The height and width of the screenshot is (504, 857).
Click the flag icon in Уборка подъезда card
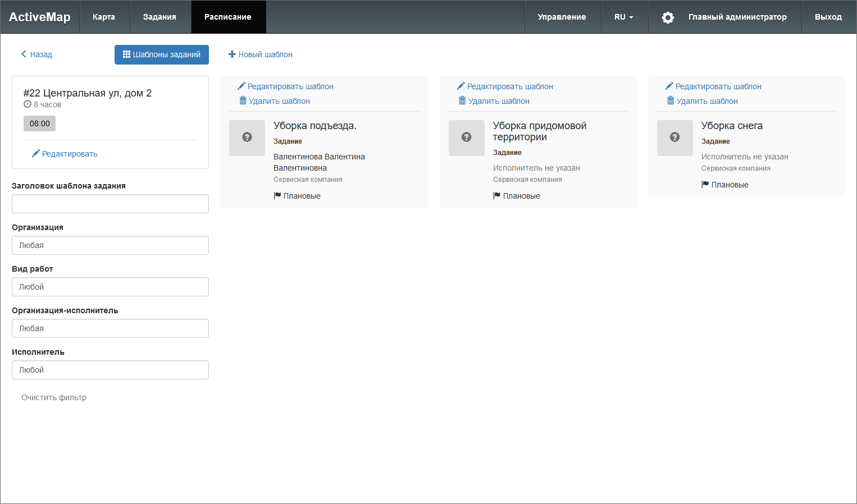tap(277, 195)
